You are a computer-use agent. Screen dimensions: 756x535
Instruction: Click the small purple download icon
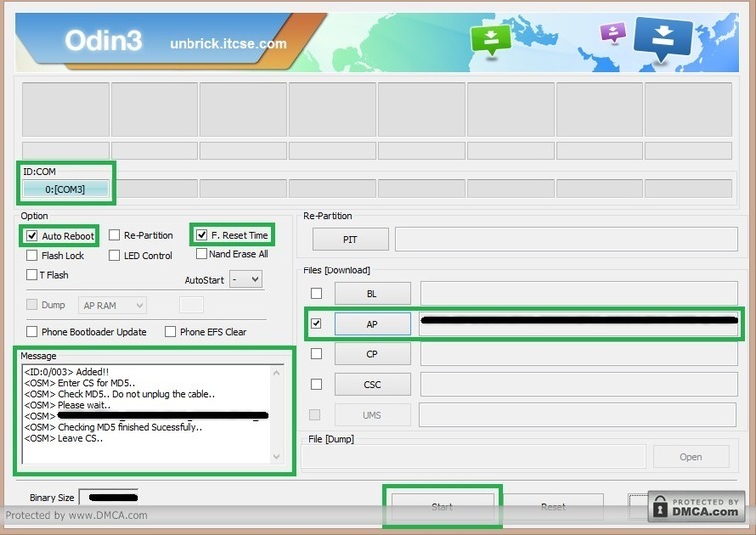613,33
